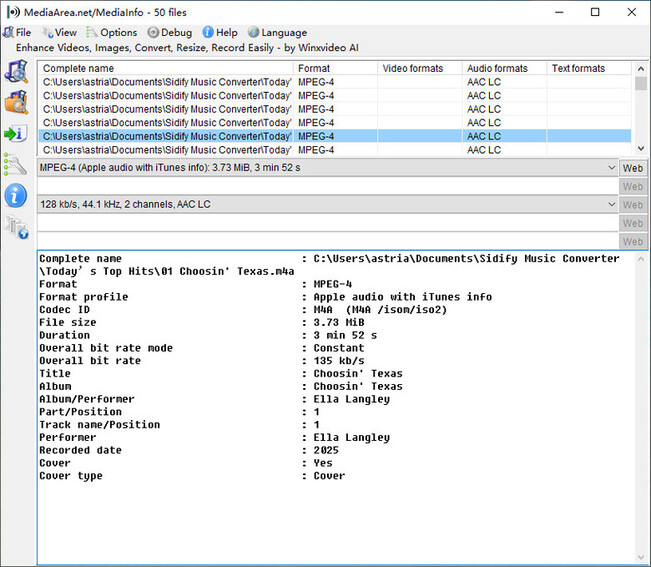This screenshot has height=567, width=651.
Task: Click the MediaInfo app icon in title bar
Action: point(13,12)
